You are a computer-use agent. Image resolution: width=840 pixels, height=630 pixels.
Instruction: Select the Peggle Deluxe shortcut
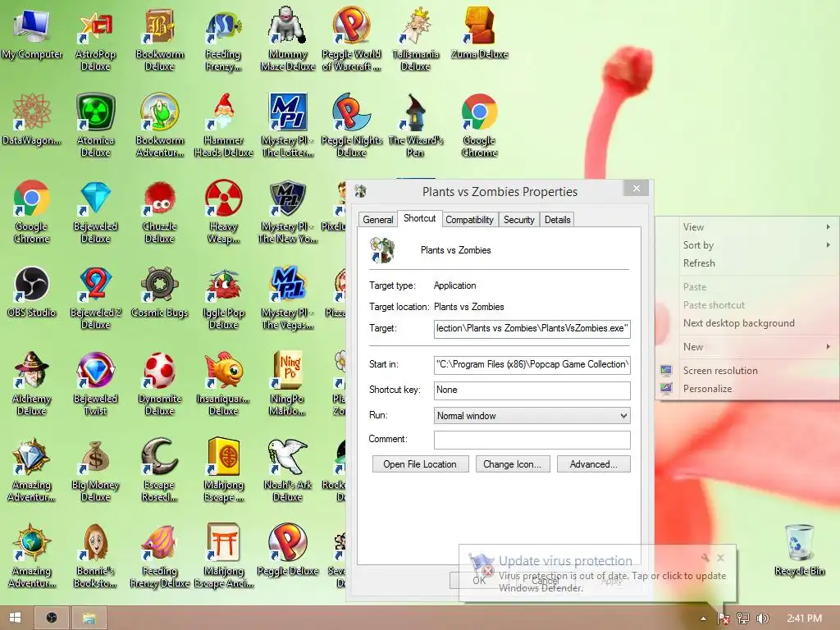(288, 551)
